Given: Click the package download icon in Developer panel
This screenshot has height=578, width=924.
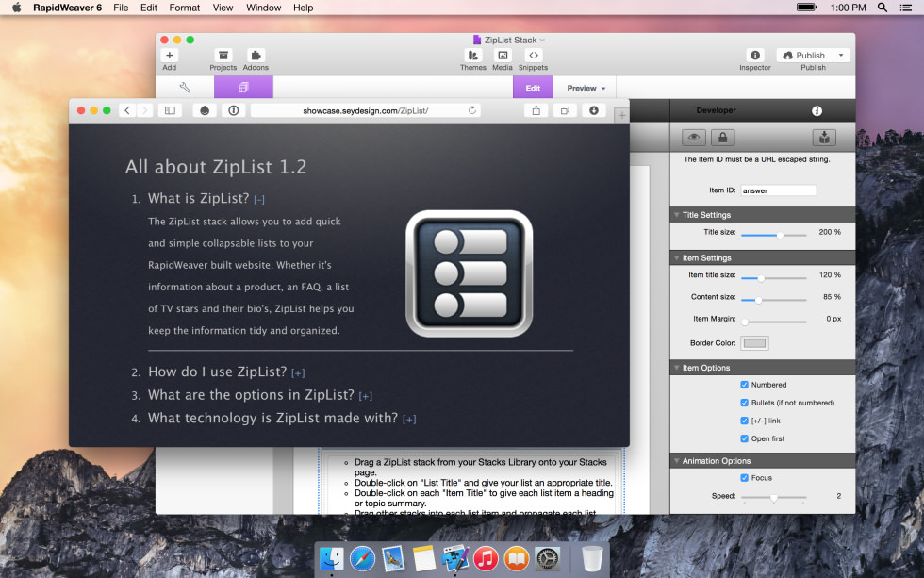Looking at the screenshot, I should [824, 138].
